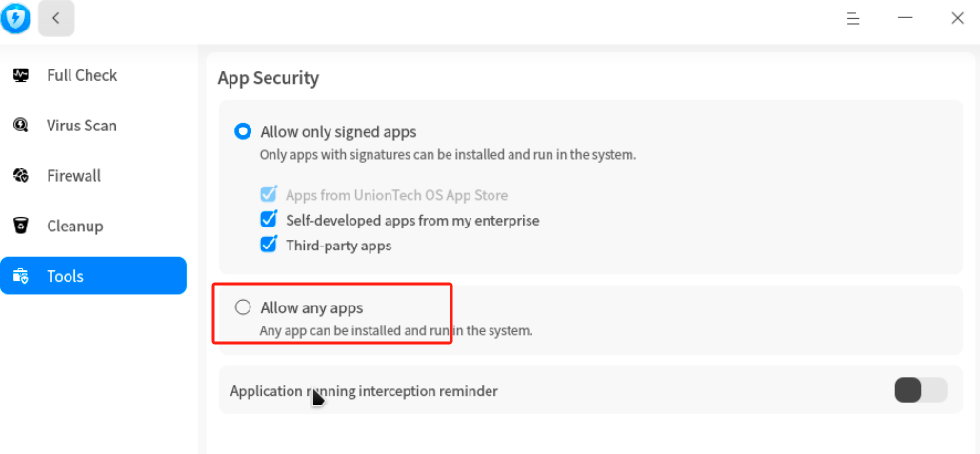This screenshot has height=454, width=980.
Task: Click the Cleanup bin icon
Action: coord(21,226)
